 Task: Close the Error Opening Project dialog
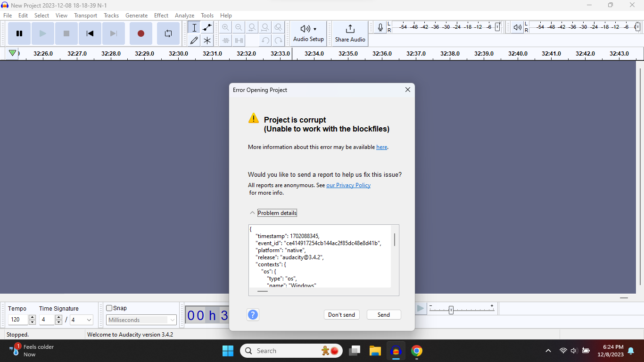coord(408,90)
